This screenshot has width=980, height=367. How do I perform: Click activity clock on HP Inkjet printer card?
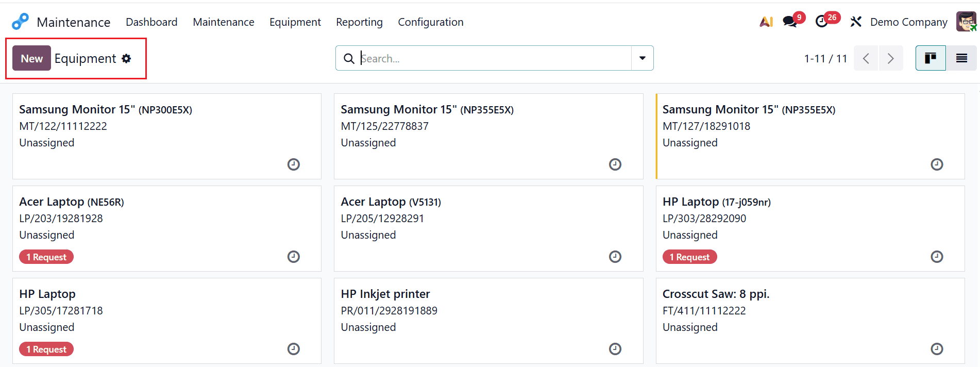click(x=615, y=349)
